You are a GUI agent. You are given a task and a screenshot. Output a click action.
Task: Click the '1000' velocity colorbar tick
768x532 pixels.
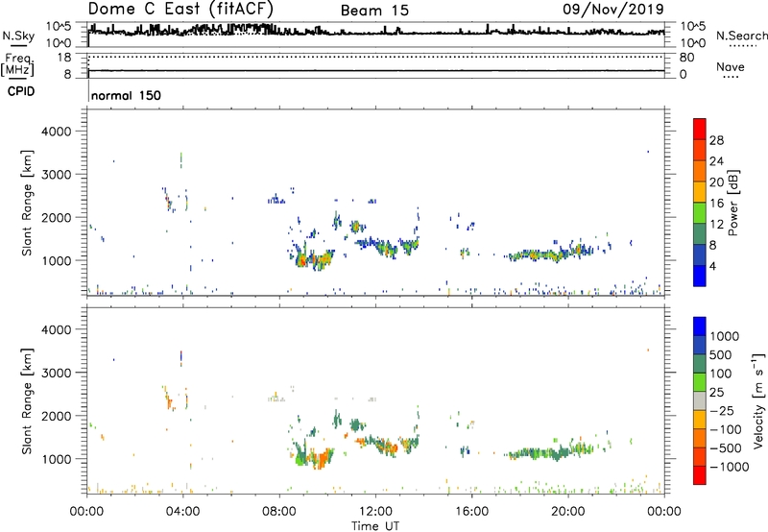point(724,336)
